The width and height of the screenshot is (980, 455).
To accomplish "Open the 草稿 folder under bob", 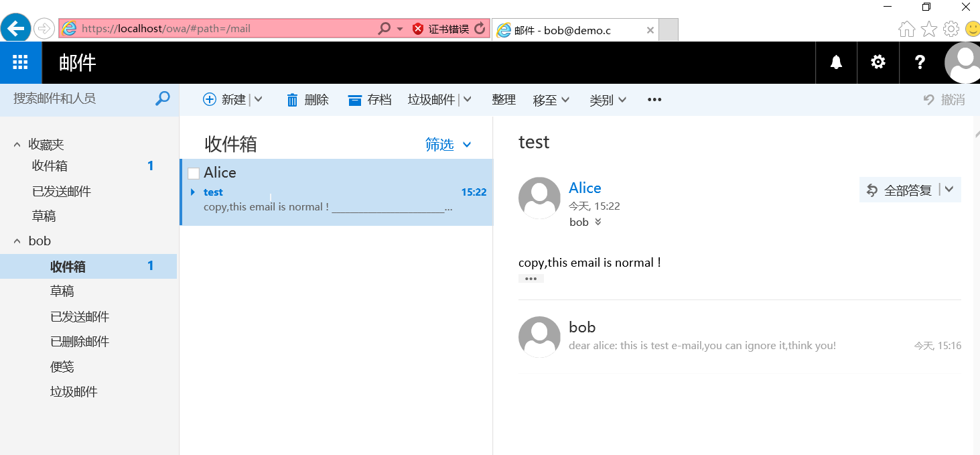I will (x=62, y=291).
